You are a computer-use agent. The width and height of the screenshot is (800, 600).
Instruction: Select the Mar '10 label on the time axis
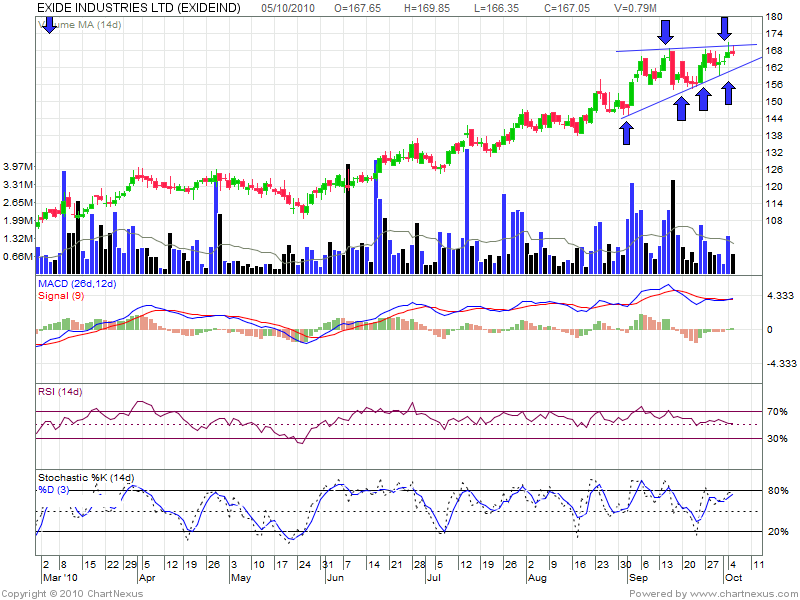tap(58, 578)
